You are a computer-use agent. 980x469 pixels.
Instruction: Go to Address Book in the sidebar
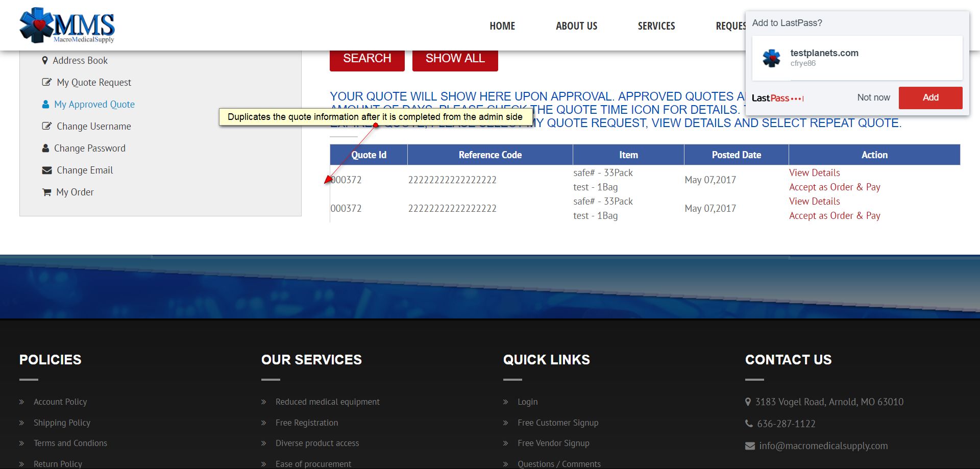(80, 60)
